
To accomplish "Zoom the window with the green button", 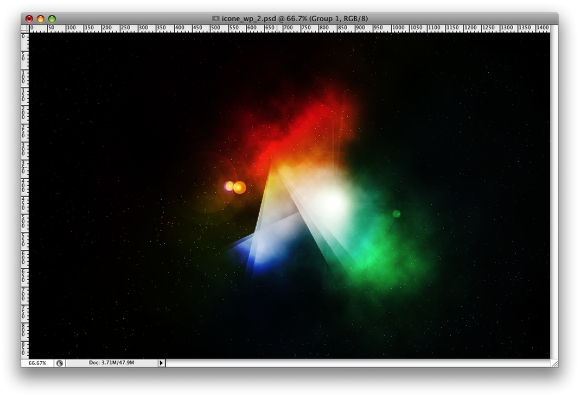I will click(52, 18).
